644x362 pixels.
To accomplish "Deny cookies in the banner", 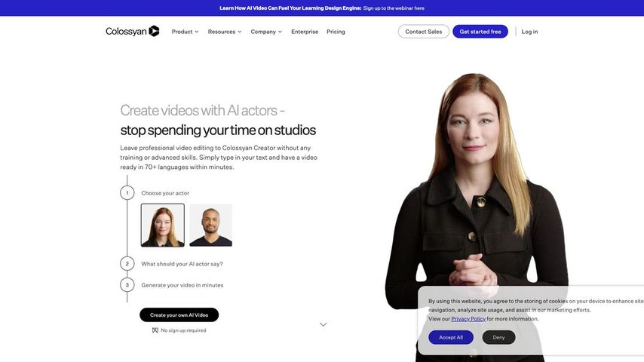I will [498, 337].
